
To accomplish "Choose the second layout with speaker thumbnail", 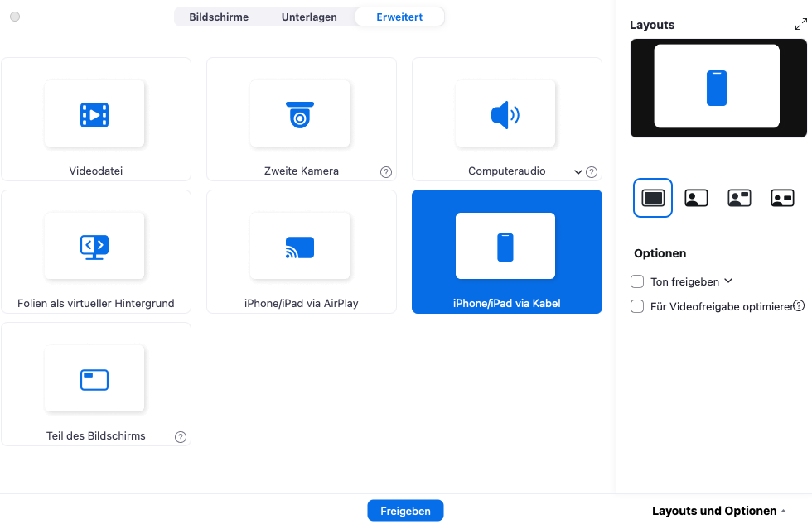I will (696, 198).
